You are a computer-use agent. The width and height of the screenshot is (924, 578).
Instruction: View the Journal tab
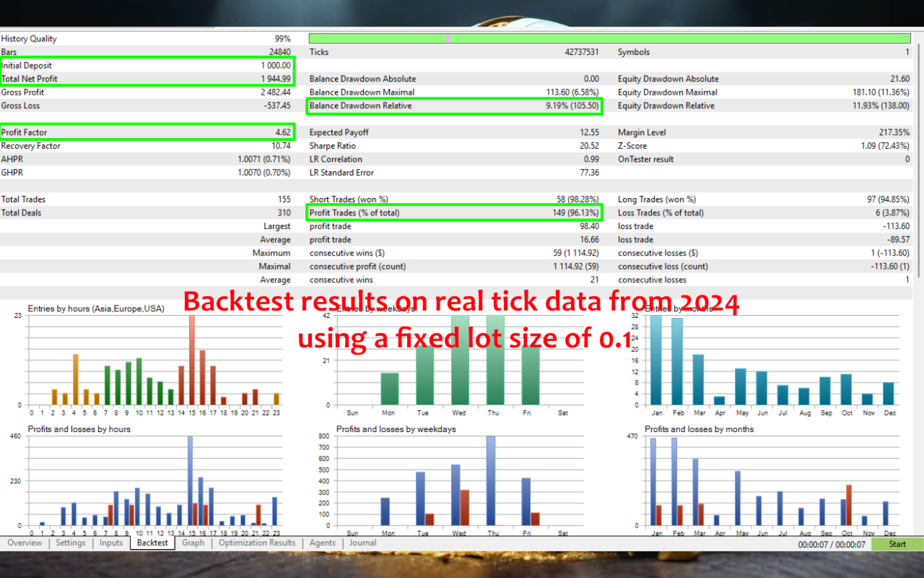362,543
